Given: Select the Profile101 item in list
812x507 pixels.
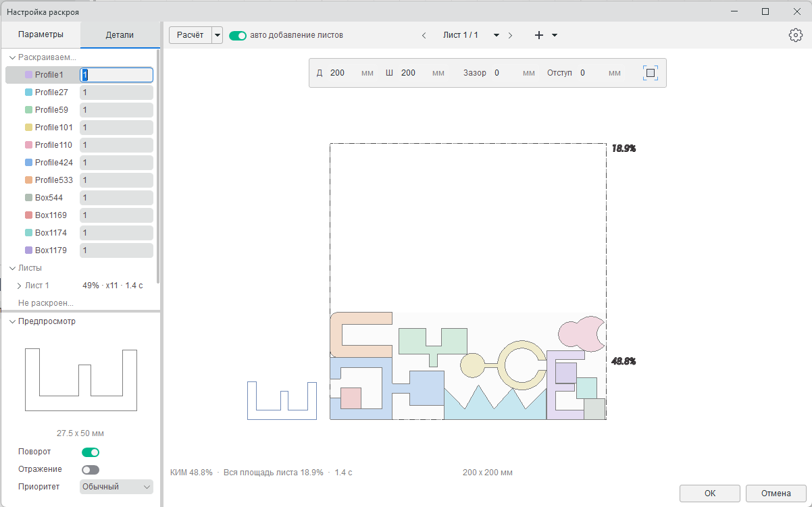Looking at the screenshot, I should [x=54, y=128].
